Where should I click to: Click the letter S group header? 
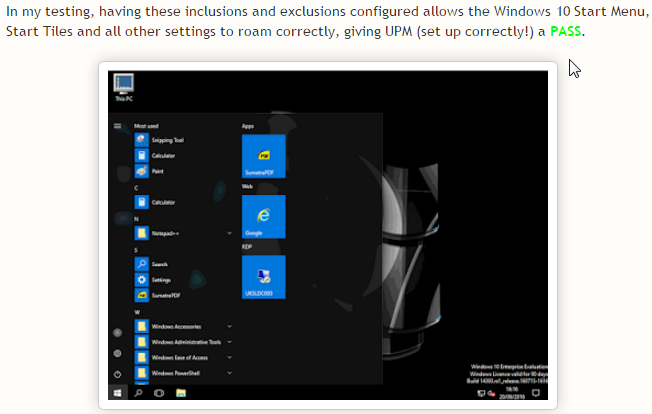(136, 250)
